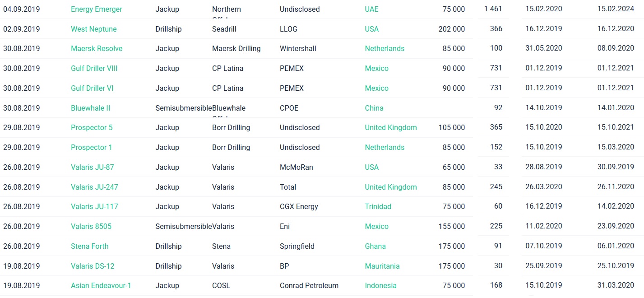Open the Asian Endeavour-1 rig link

[x=101, y=285]
